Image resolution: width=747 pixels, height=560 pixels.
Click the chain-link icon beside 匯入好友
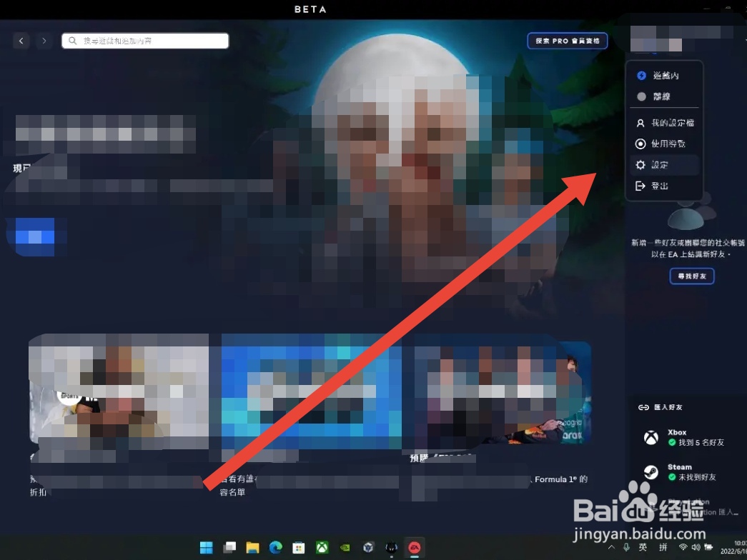pyautogui.click(x=643, y=407)
